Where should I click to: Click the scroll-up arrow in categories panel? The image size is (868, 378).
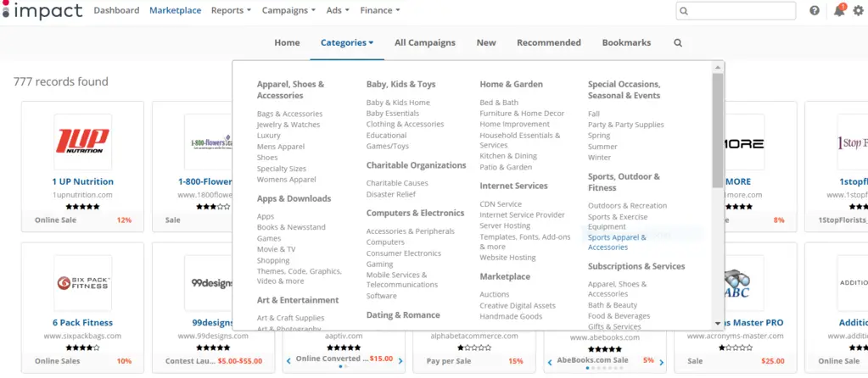(x=718, y=67)
